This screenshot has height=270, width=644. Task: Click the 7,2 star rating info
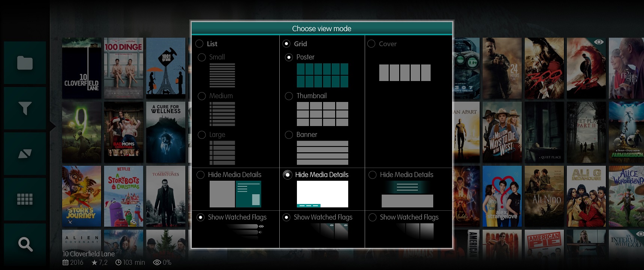click(100, 262)
